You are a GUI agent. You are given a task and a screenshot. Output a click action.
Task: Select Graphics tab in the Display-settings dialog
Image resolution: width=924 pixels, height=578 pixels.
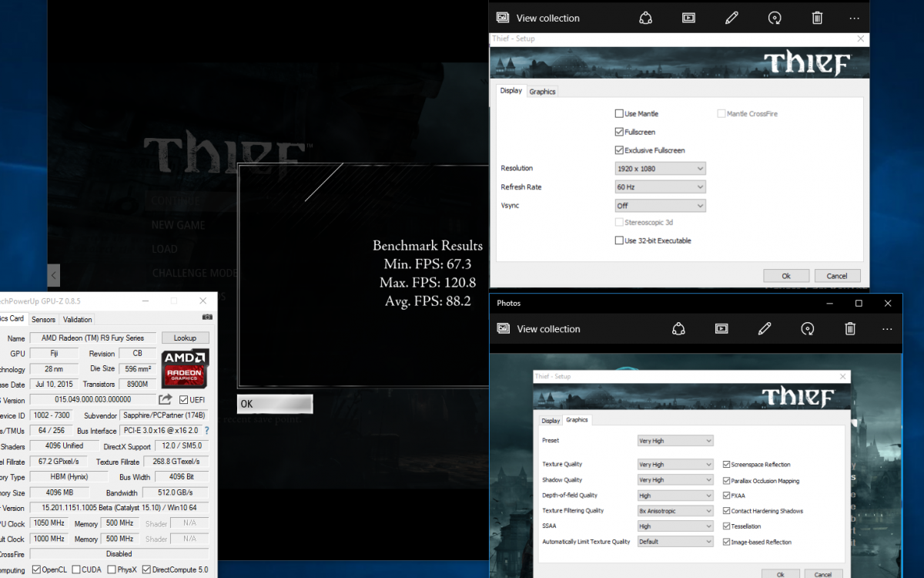pos(542,92)
